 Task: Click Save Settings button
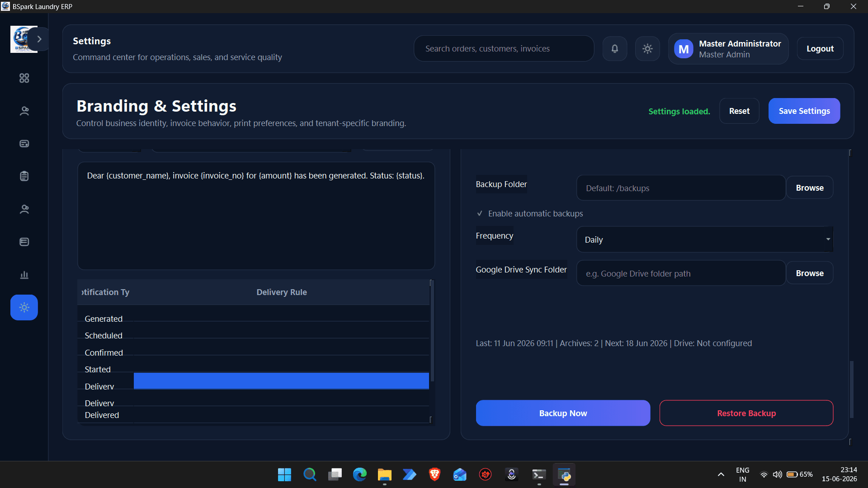coord(804,111)
